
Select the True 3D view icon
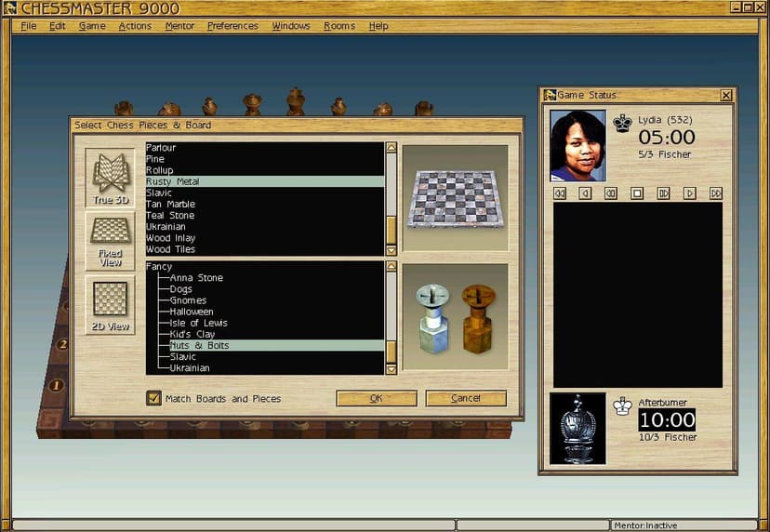coord(111,178)
